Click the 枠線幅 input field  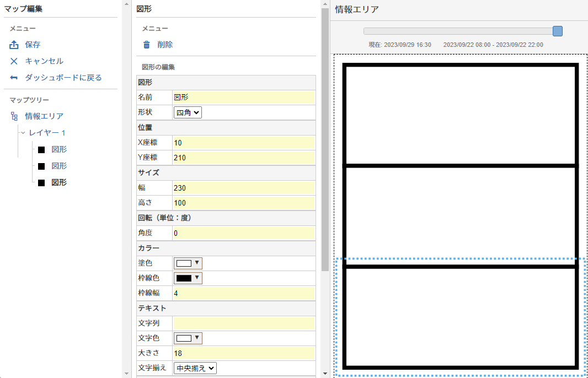pyautogui.click(x=244, y=293)
